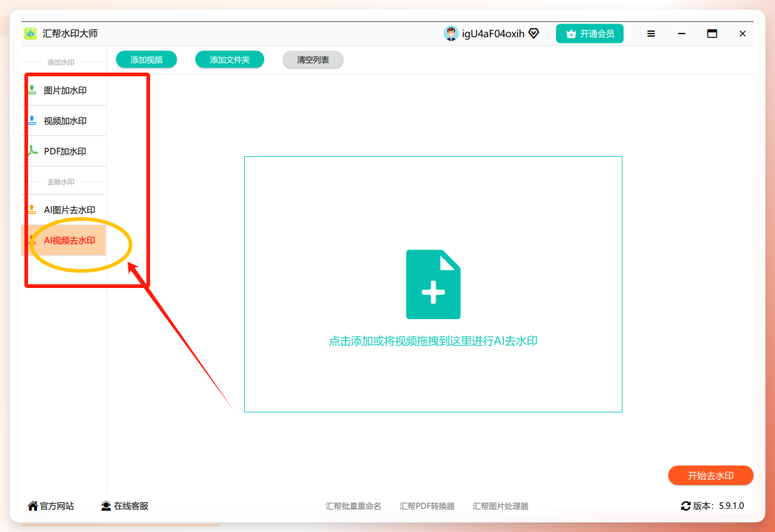
Task: Click the 开始去水印 button
Action: [x=711, y=476]
